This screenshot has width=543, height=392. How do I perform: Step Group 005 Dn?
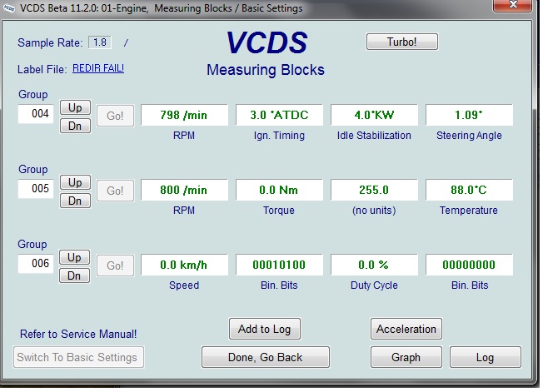point(75,201)
